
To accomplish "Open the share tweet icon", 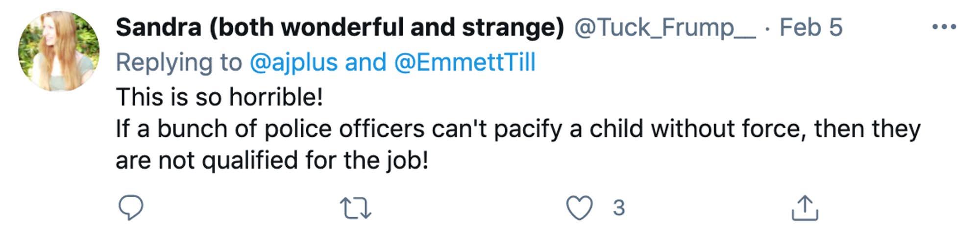I will point(805,208).
